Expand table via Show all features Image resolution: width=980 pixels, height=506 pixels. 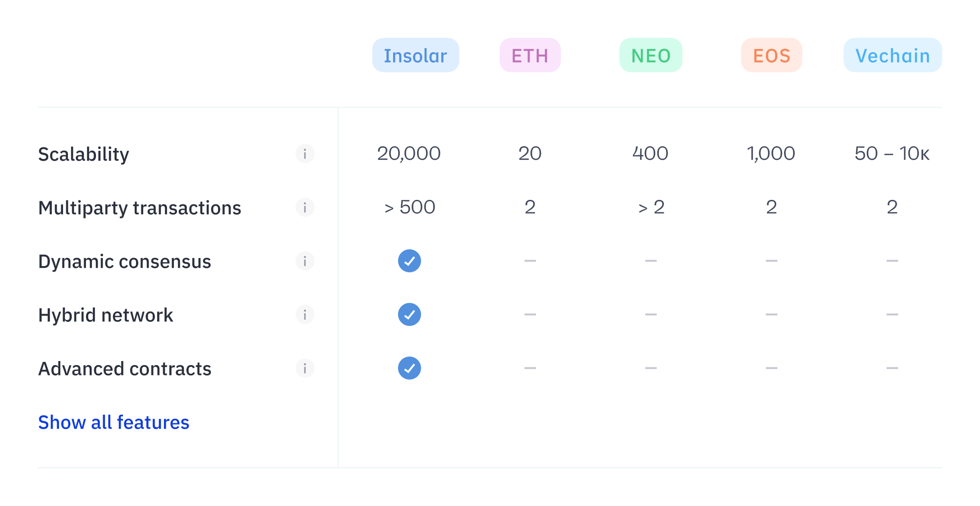pyautogui.click(x=113, y=422)
